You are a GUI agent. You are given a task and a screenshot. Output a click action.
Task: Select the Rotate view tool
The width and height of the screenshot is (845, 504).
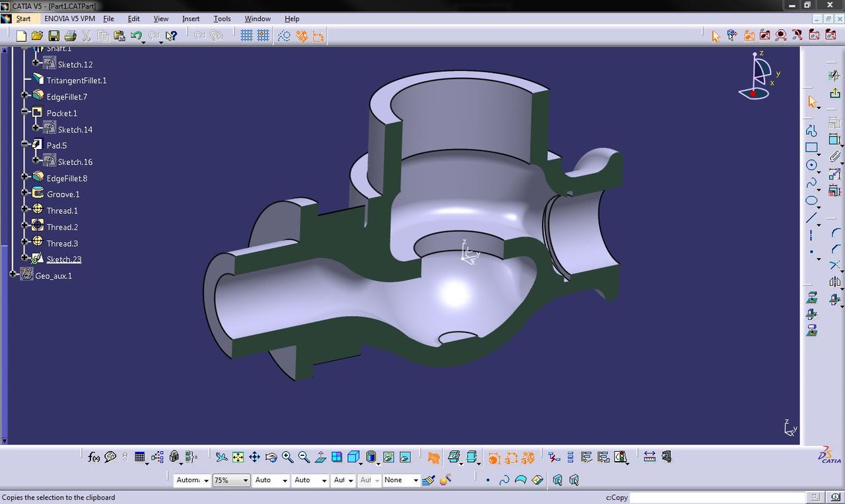tap(271, 457)
